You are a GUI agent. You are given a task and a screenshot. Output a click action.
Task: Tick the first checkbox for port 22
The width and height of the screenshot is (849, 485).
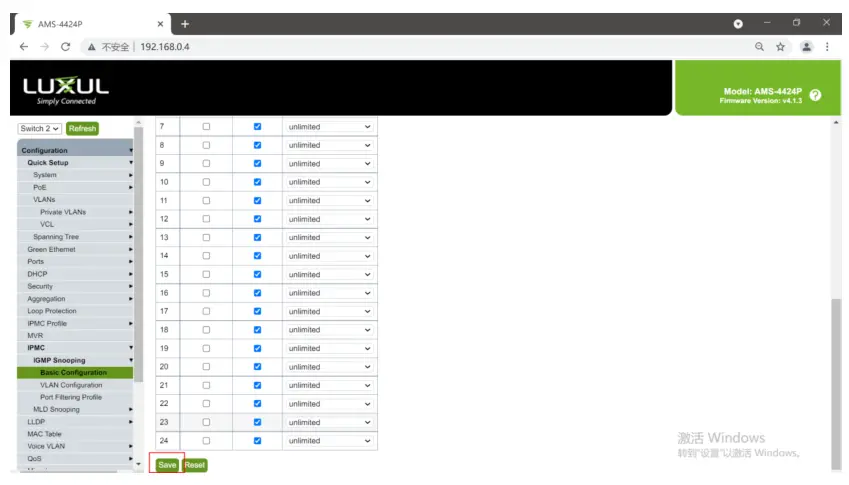point(206,404)
